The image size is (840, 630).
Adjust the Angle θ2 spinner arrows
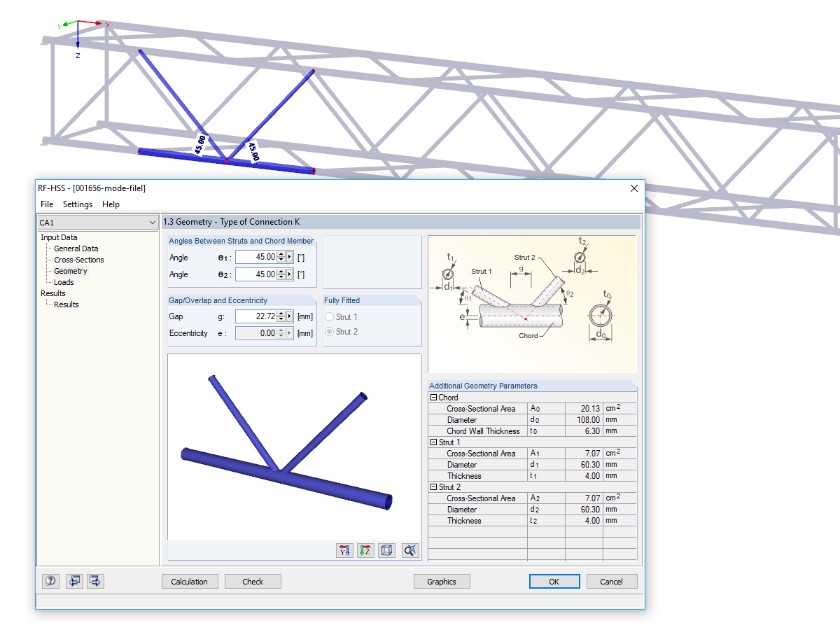(281, 274)
